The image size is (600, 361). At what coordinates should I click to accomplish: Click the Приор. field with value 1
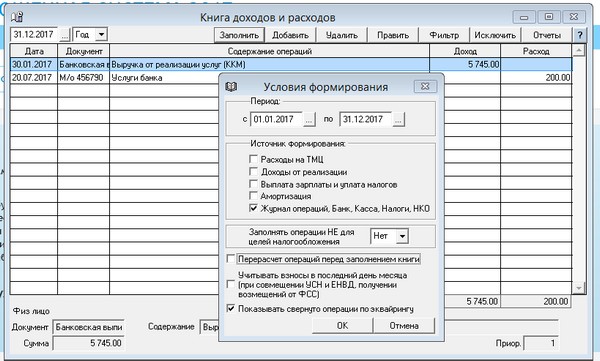click(x=541, y=343)
